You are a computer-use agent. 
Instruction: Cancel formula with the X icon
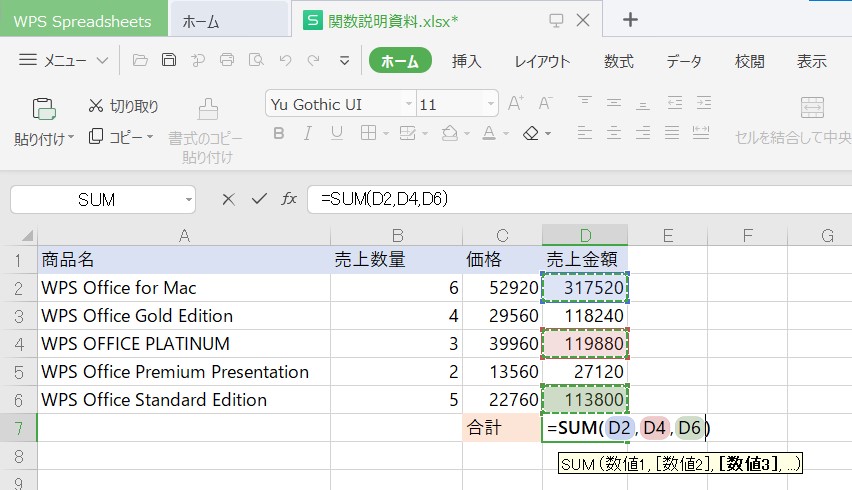(x=229, y=199)
